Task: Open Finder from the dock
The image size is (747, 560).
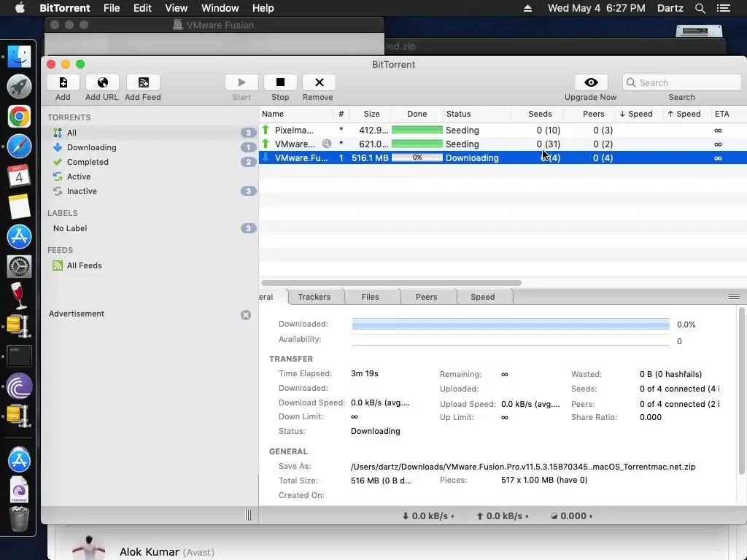Action: (x=19, y=57)
